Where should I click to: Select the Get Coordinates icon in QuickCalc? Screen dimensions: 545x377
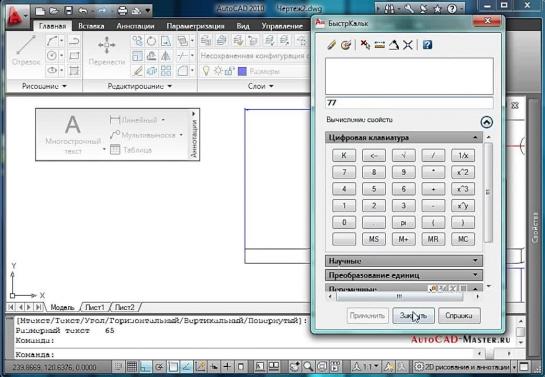[x=365, y=45]
